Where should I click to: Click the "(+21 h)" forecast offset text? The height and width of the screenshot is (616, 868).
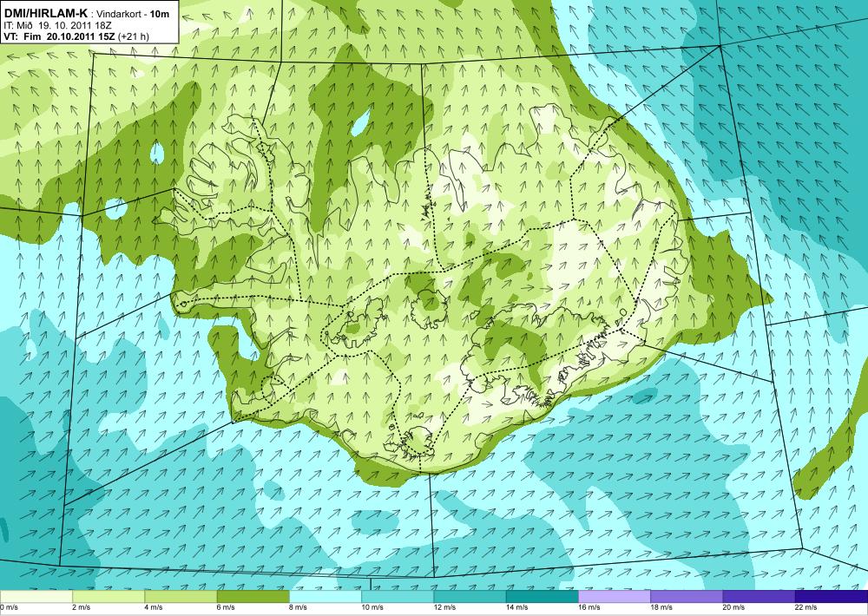click(133, 37)
